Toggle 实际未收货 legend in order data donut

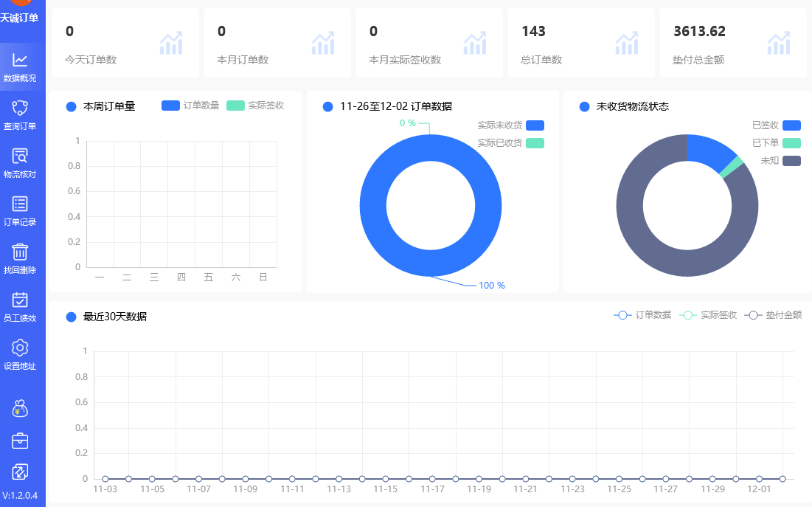coord(510,125)
